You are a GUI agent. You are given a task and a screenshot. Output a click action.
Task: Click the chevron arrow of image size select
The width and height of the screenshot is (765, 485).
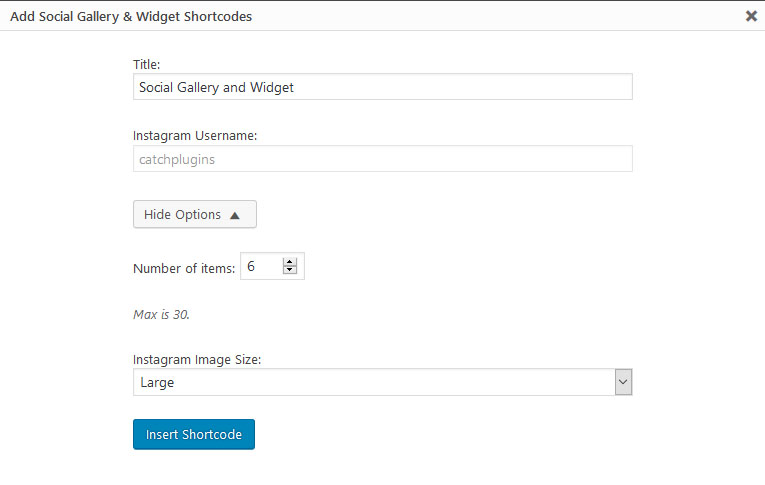(623, 382)
